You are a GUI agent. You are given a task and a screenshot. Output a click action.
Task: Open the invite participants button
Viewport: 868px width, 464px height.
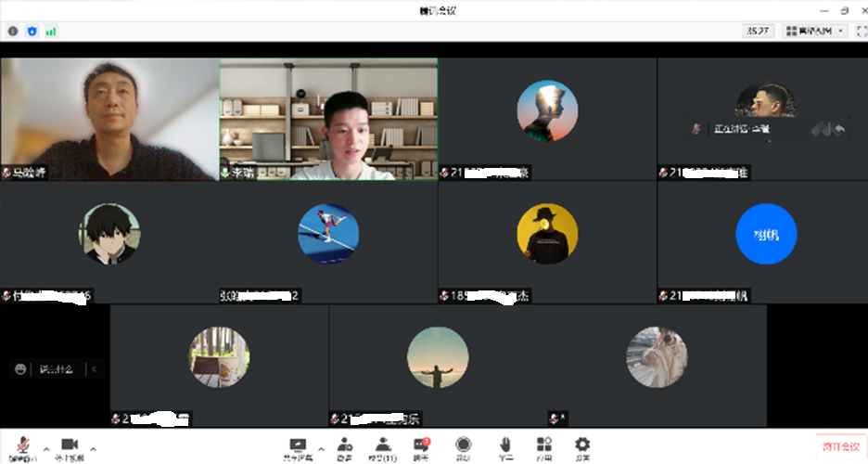pos(345,448)
